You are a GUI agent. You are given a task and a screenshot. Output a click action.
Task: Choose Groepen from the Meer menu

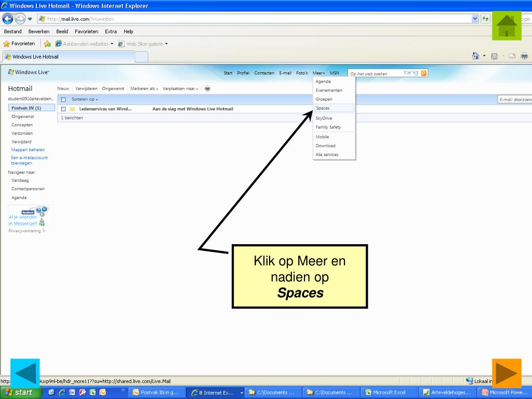(x=334, y=99)
